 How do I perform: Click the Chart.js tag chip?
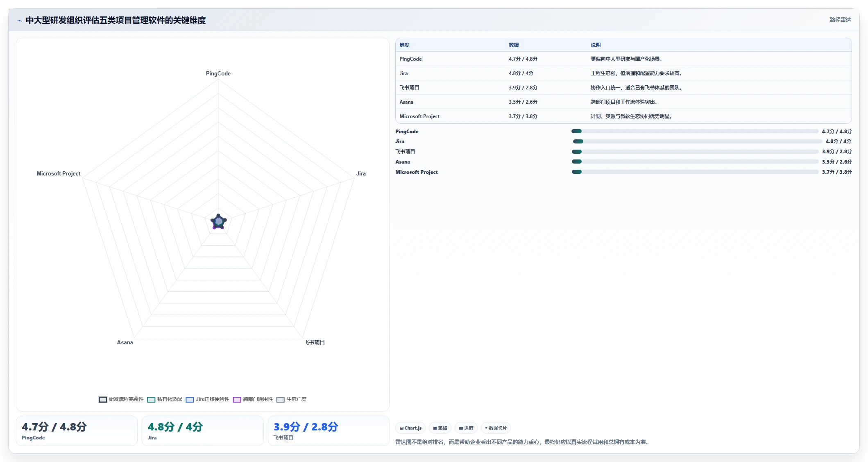tap(410, 428)
